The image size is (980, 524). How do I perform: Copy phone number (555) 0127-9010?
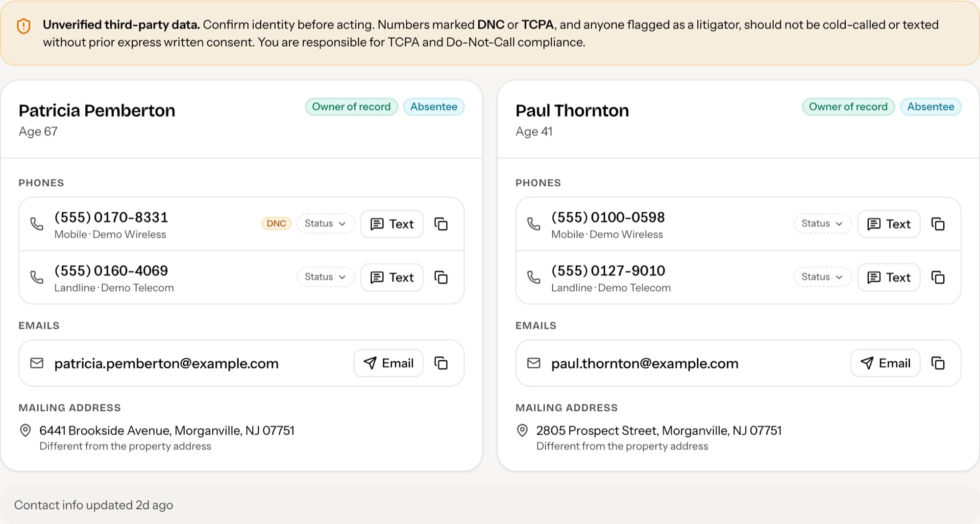938,277
